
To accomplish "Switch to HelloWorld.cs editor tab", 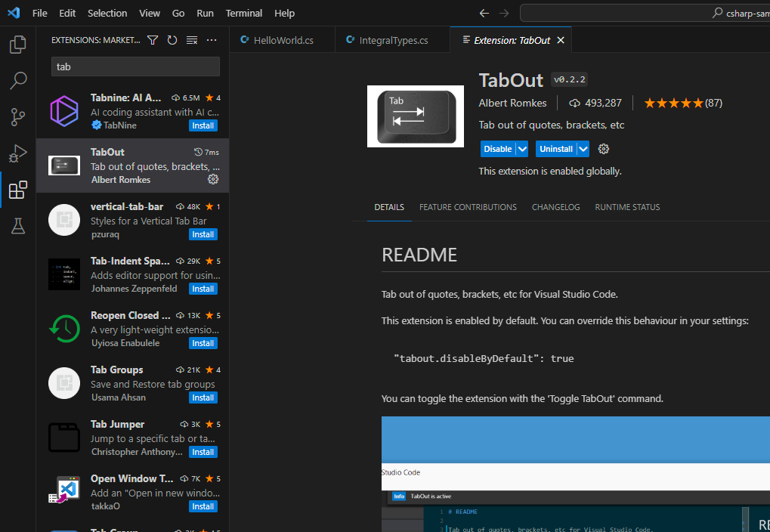I will (283, 40).
